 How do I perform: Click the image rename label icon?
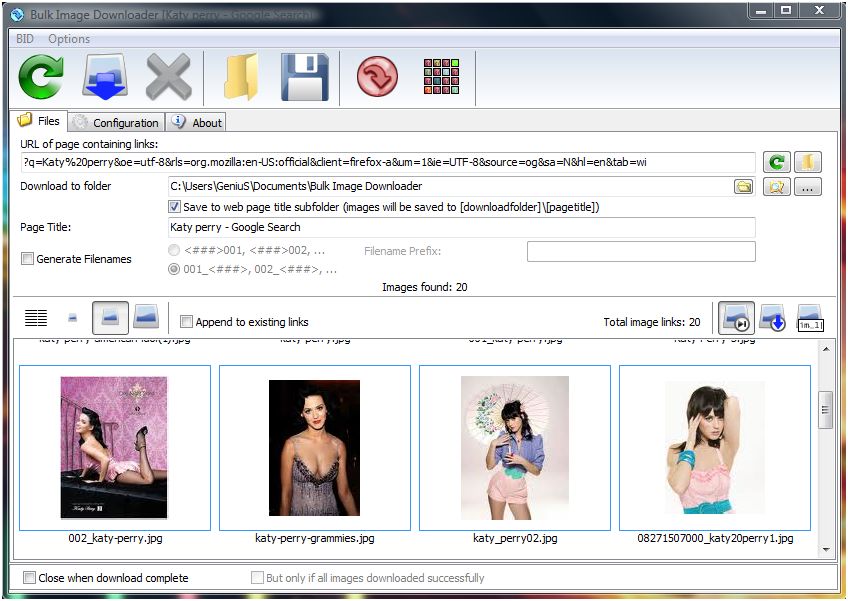click(x=810, y=318)
